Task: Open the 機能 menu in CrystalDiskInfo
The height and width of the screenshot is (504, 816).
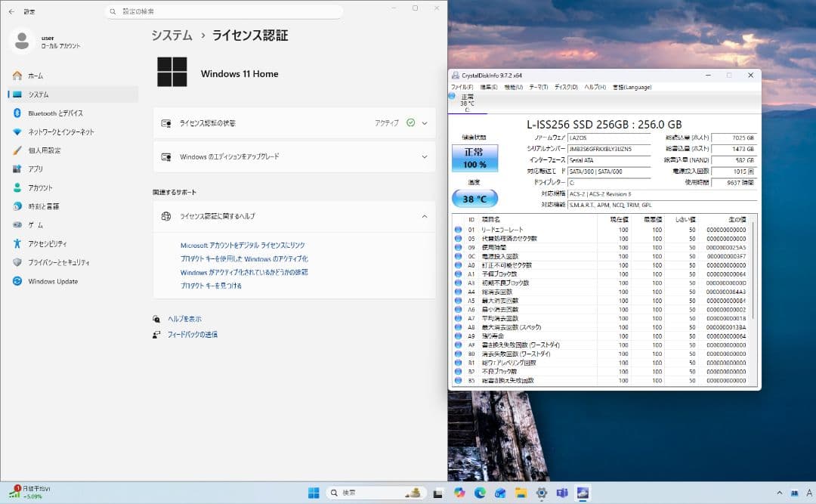Action: (513, 87)
